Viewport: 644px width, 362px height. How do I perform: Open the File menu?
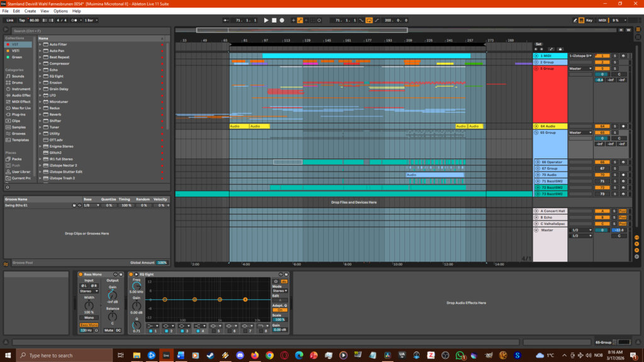point(5,11)
